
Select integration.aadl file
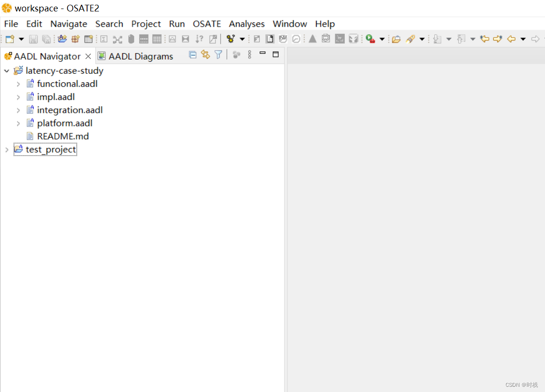coord(70,110)
